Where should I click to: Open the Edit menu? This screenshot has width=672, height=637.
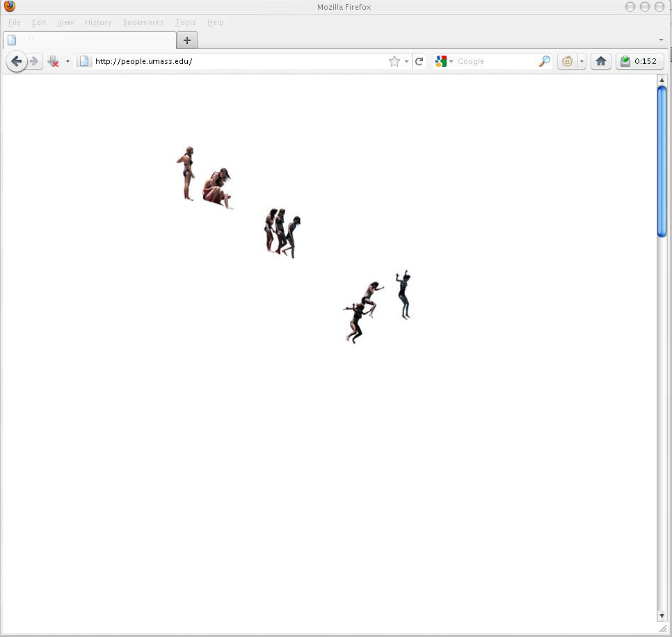pyautogui.click(x=39, y=22)
